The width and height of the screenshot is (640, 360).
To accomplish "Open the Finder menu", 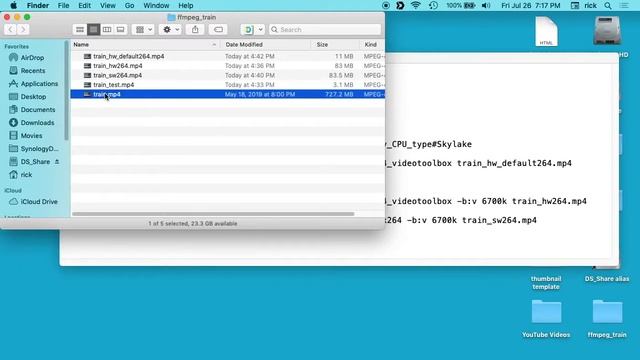I will coord(38,6).
